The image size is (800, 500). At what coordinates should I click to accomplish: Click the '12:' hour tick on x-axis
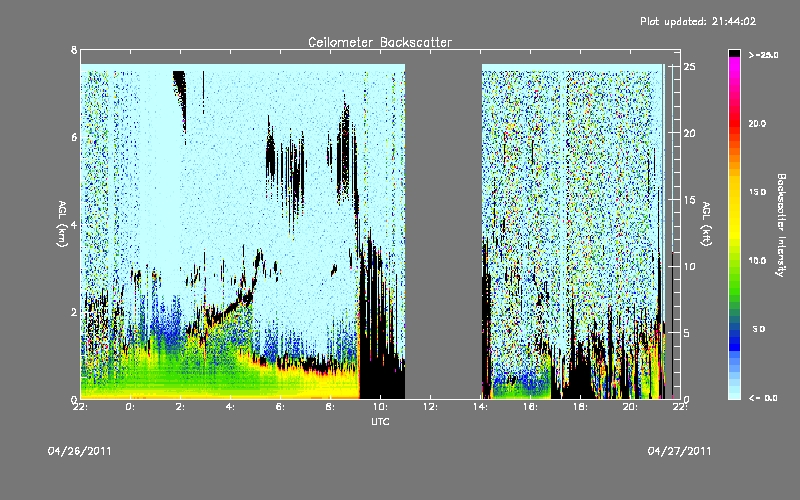tap(430, 407)
